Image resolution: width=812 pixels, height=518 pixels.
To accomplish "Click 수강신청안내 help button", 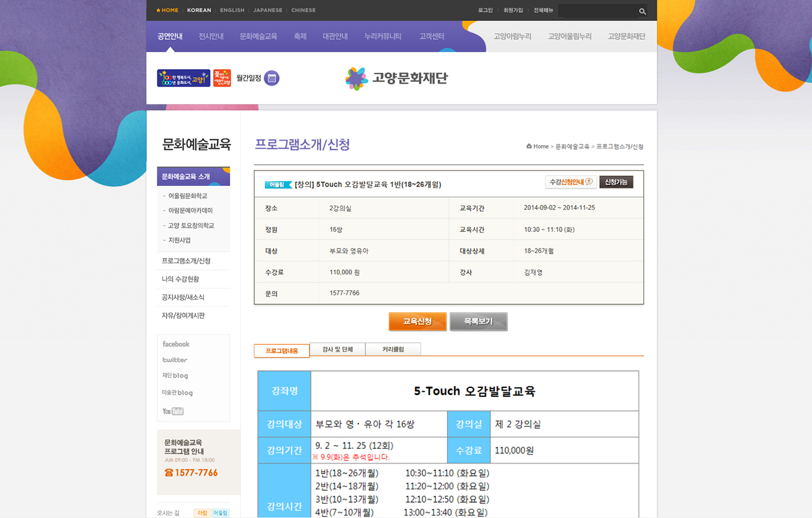I will [571, 182].
